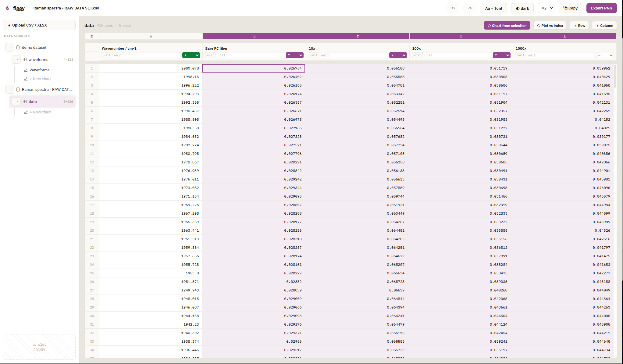The height and width of the screenshot is (364, 623).
Task: Click Plot vs index button
Action: click(x=550, y=26)
